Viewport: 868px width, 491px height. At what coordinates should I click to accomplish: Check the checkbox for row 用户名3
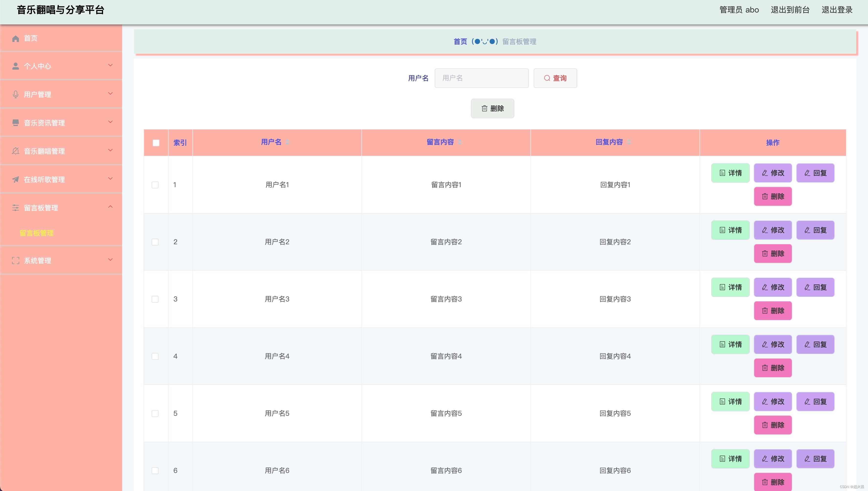[x=155, y=299]
